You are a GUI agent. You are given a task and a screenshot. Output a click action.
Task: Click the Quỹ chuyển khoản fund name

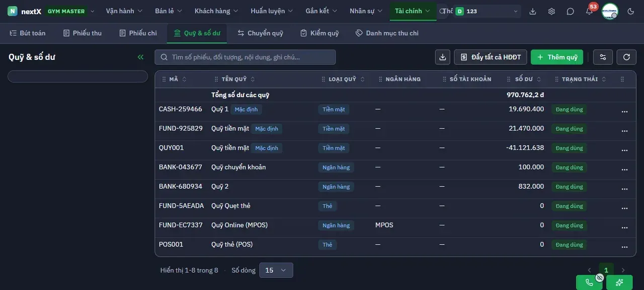(x=238, y=167)
